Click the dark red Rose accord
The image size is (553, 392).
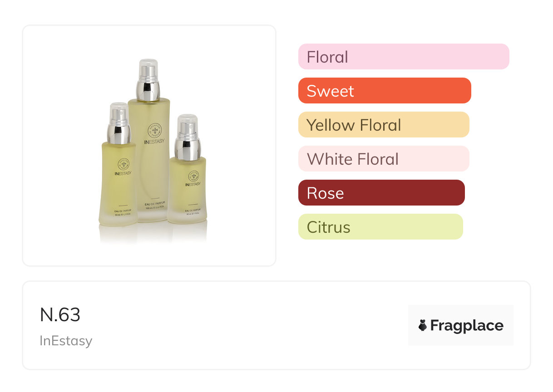tap(381, 193)
